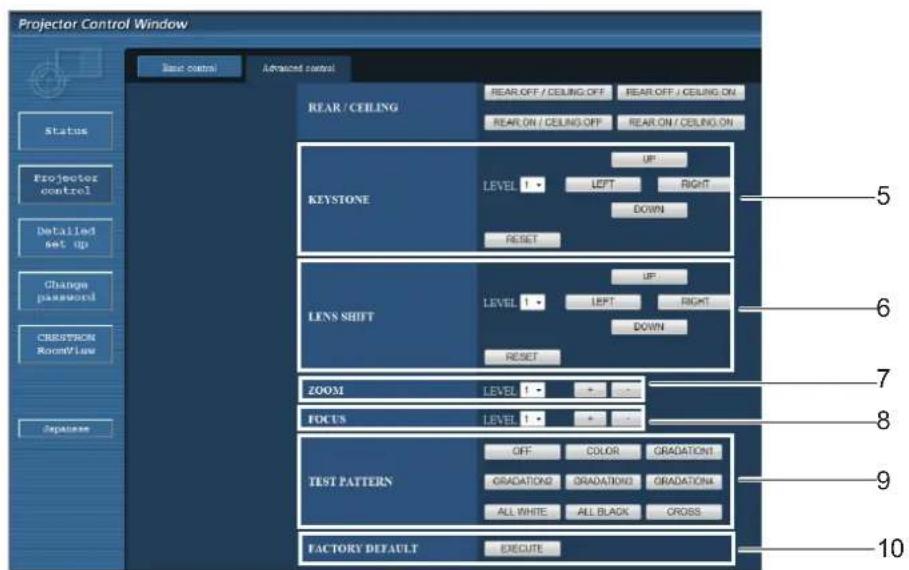The height and width of the screenshot is (570, 909).
Task: Select REAR OFF / CEILING ON
Action: click(x=681, y=93)
